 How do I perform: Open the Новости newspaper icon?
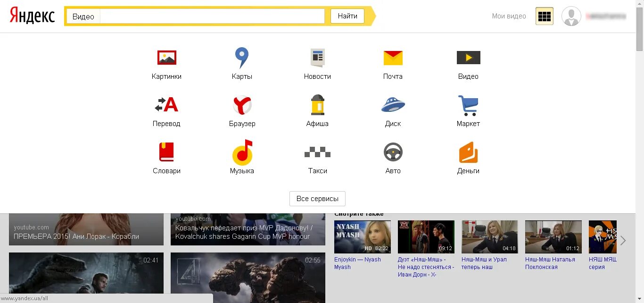click(x=317, y=58)
